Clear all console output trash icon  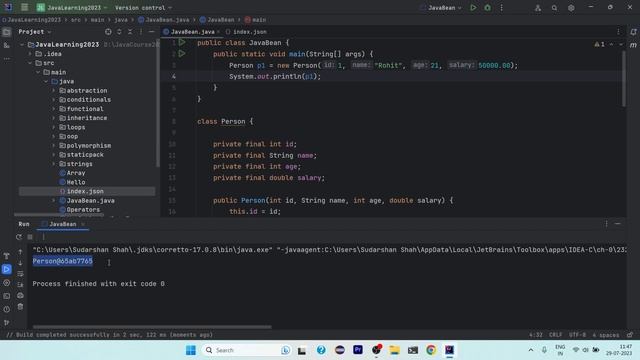coord(20,307)
